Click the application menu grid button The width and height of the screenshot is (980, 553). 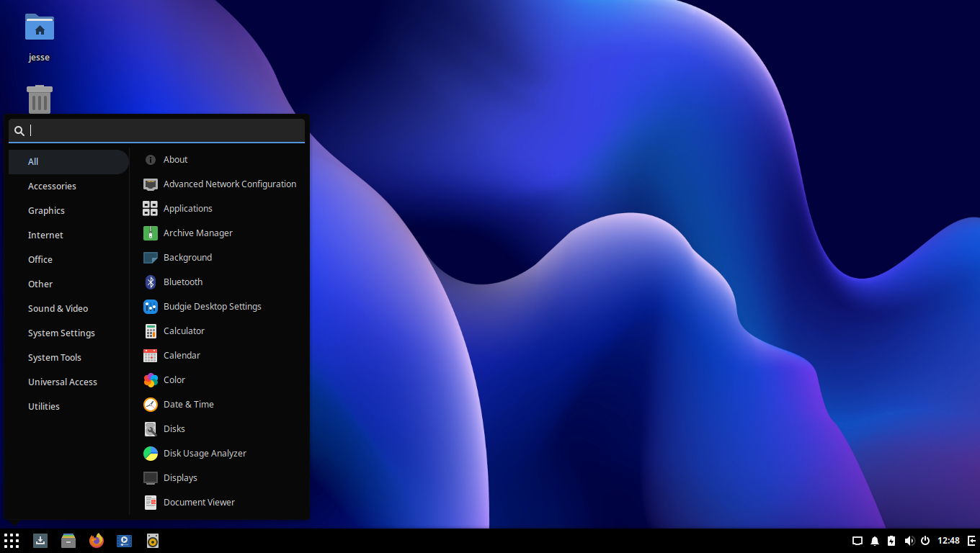(12, 541)
